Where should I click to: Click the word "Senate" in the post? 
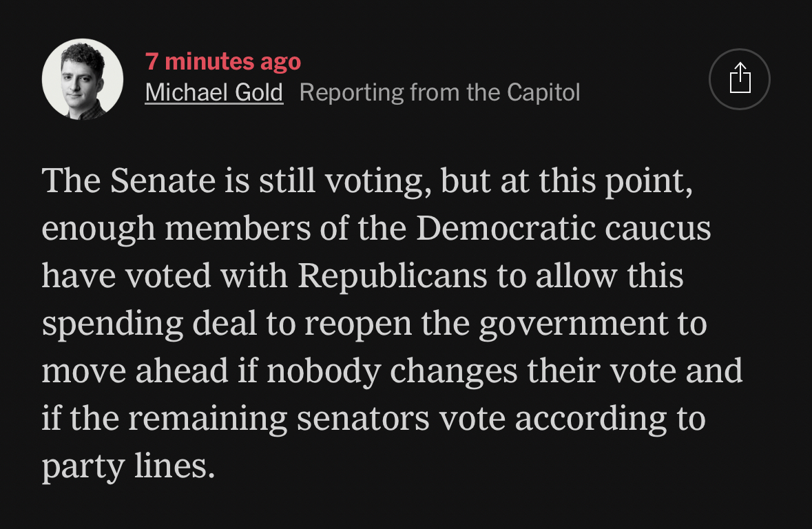163,181
